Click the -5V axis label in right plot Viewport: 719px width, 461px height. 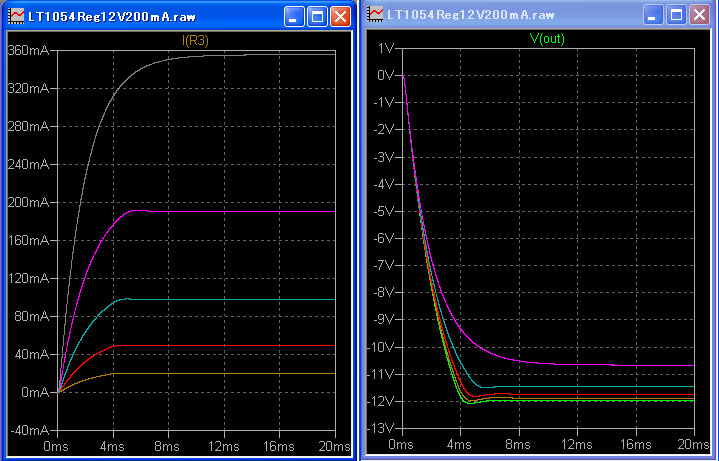pos(383,211)
